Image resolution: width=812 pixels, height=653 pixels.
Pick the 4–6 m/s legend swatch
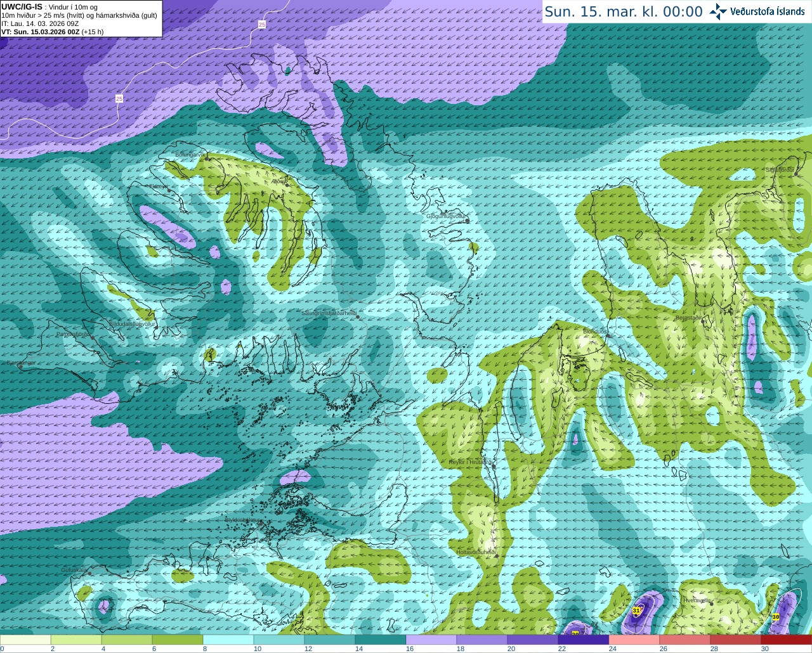tap(127, 640)
